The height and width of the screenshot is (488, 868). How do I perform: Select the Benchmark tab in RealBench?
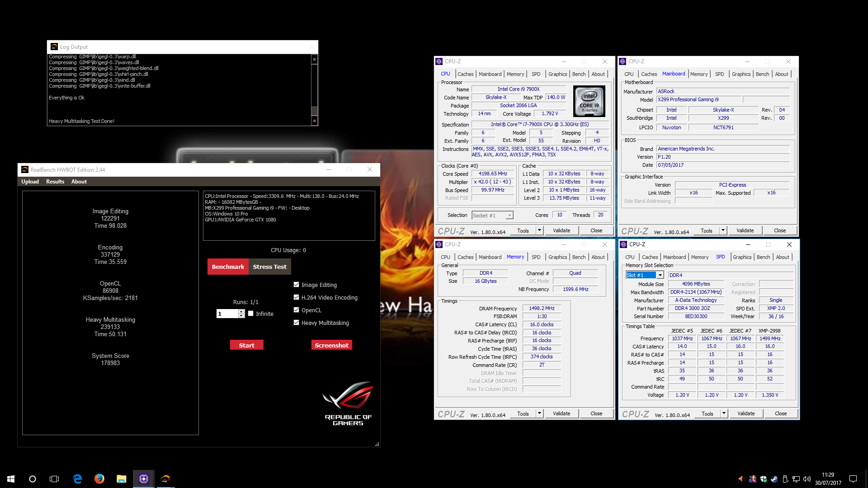click(228, 267)
